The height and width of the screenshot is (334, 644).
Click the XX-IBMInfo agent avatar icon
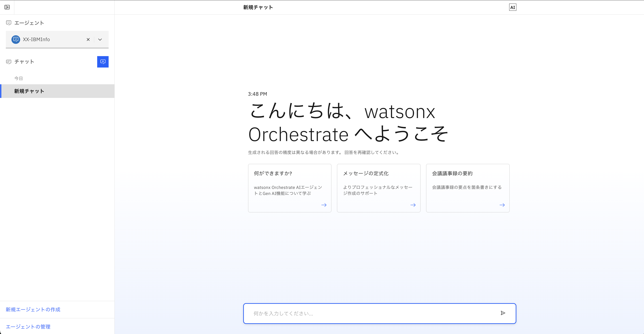click(x=16, y=39)
